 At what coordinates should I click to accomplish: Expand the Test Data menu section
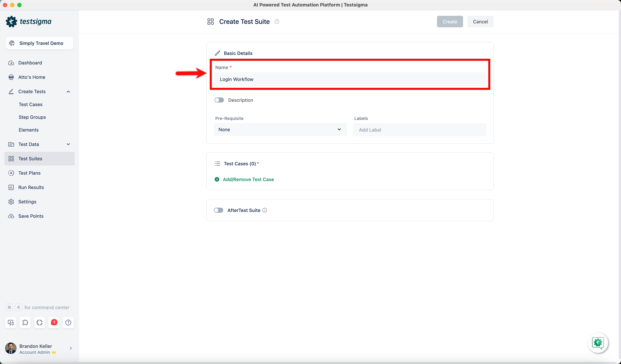[x=68, y=144]
